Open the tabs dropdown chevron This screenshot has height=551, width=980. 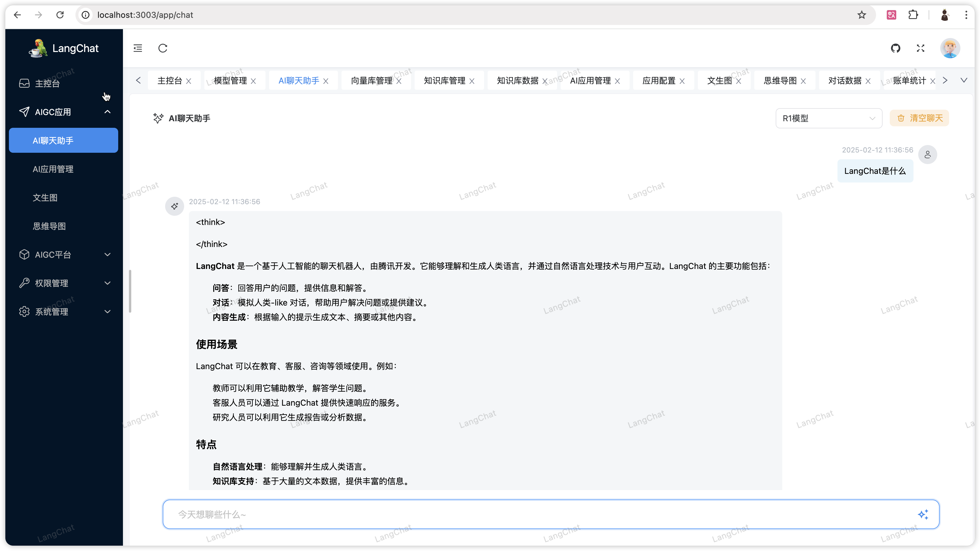click(x=964, y=80)
